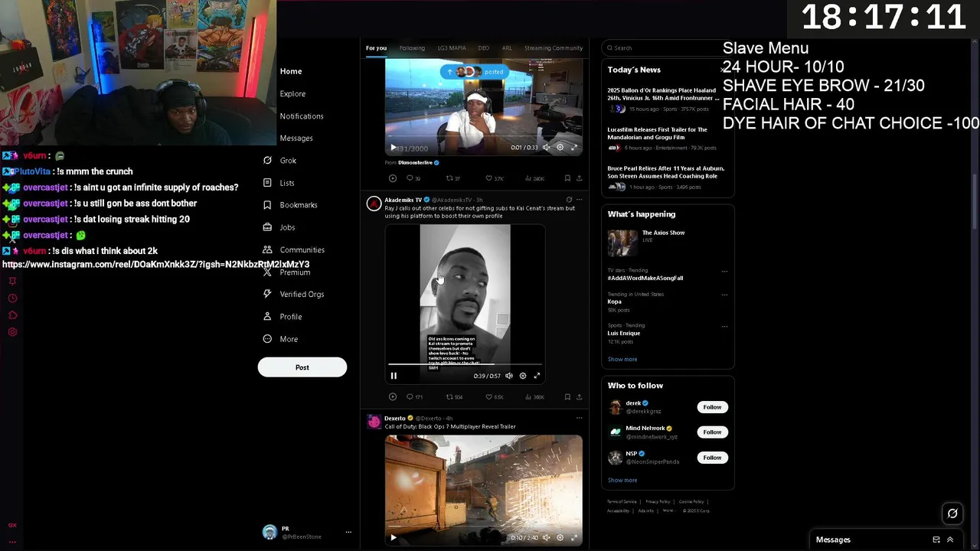Switch to the For you tab

click(x=376, y=48)
